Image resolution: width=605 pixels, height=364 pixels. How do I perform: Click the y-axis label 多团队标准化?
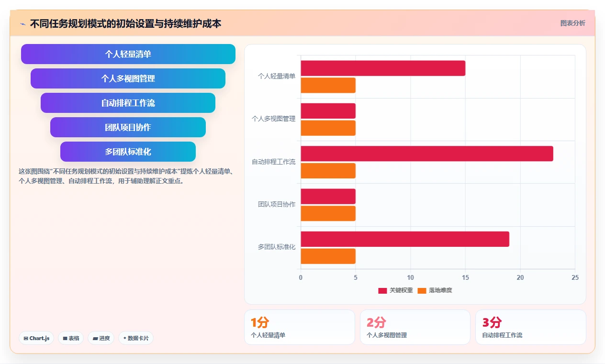pyautogui.click(x=277, y=247)
